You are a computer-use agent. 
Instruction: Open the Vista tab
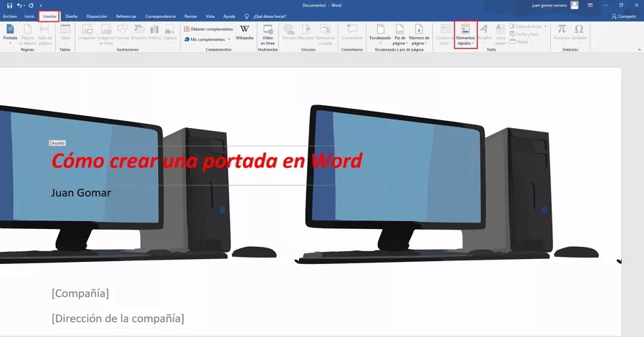point(210,16)
